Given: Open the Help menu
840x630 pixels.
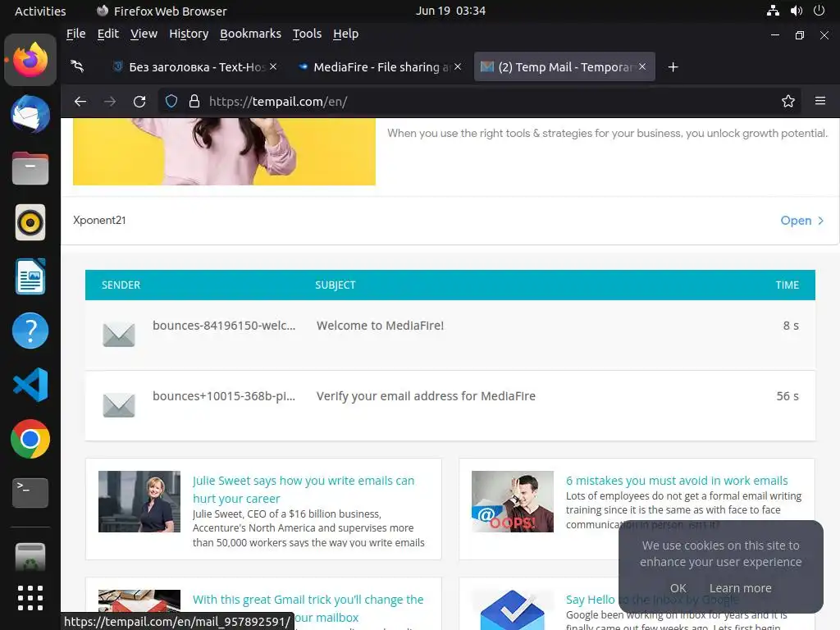Looking at the screenshot, I should pyautogui.click(x=345, y=34).
